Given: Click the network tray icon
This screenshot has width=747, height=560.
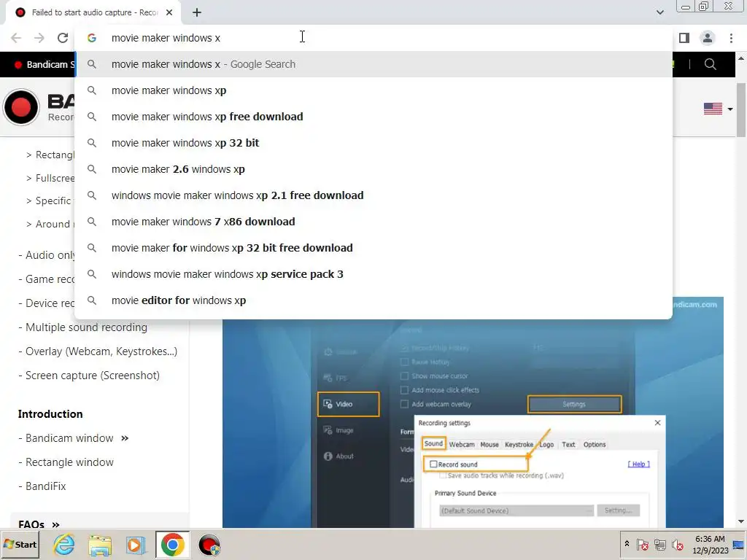Looking at the screenshot, I should (x=659, y=544).
